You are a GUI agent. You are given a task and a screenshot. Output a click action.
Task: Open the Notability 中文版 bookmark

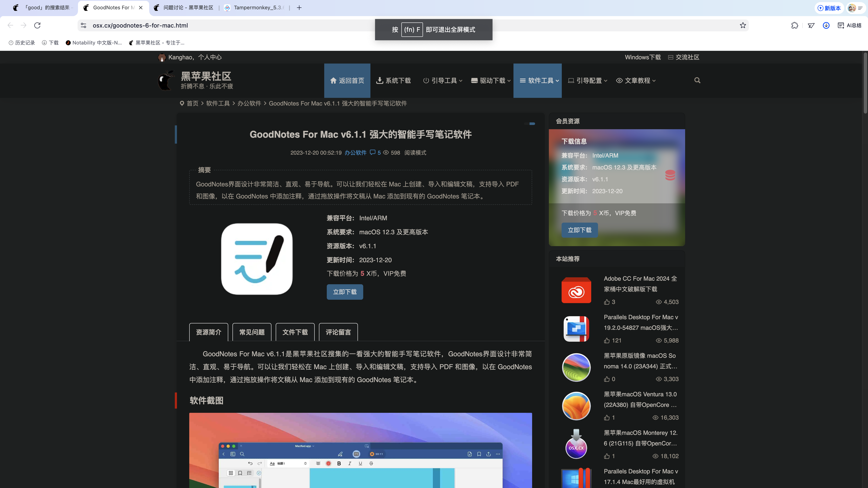click(94, 43)
